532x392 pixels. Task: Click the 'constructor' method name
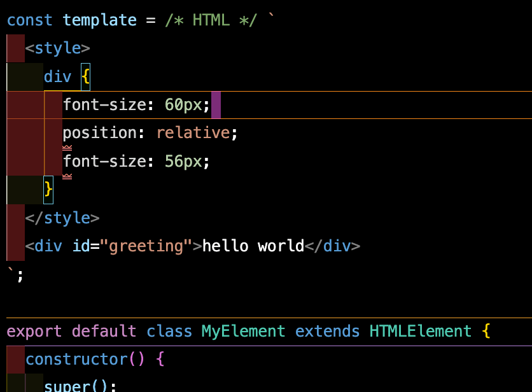(76, 360)
